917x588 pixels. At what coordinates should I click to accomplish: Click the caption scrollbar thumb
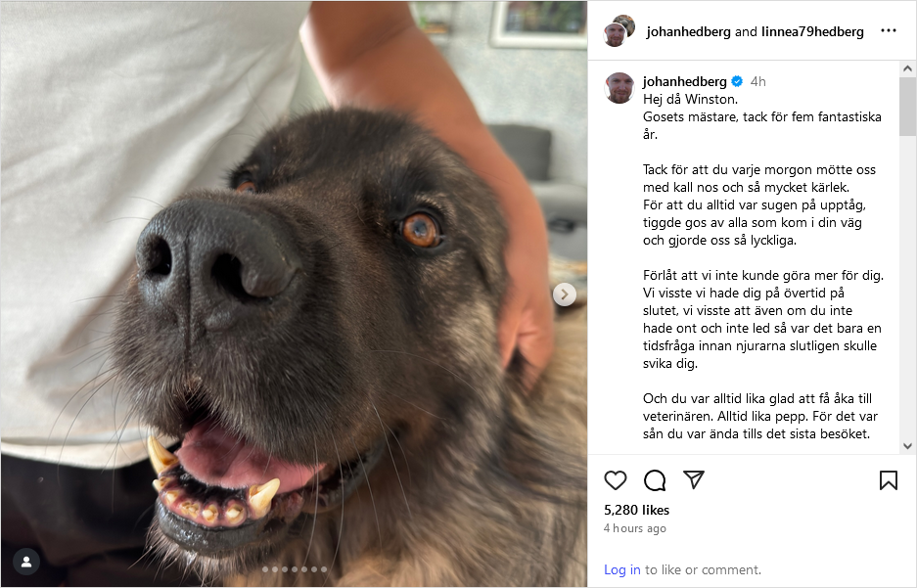pyautogui.click(x=907, y=107)
